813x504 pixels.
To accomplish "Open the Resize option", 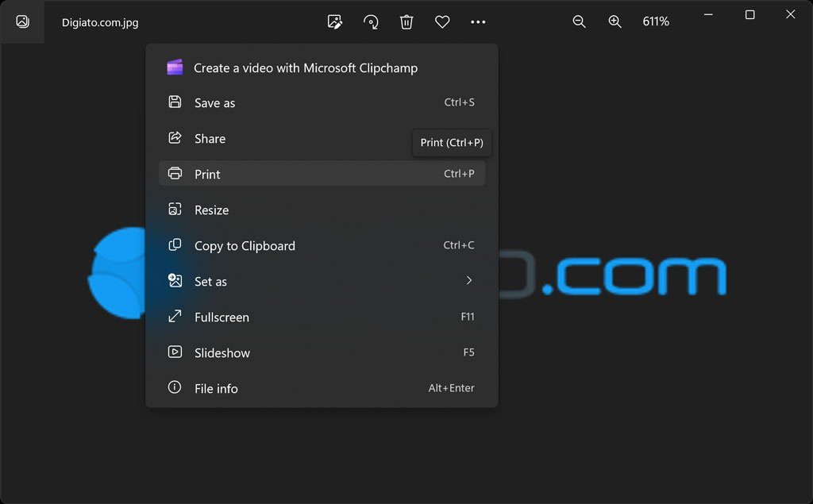I will pos(322,210).
